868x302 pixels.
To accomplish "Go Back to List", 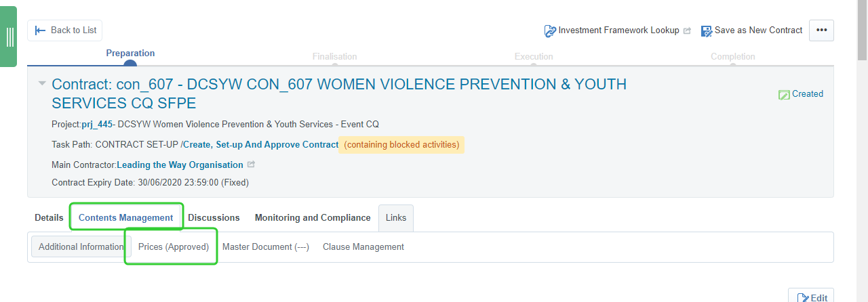I will [65, 30].
